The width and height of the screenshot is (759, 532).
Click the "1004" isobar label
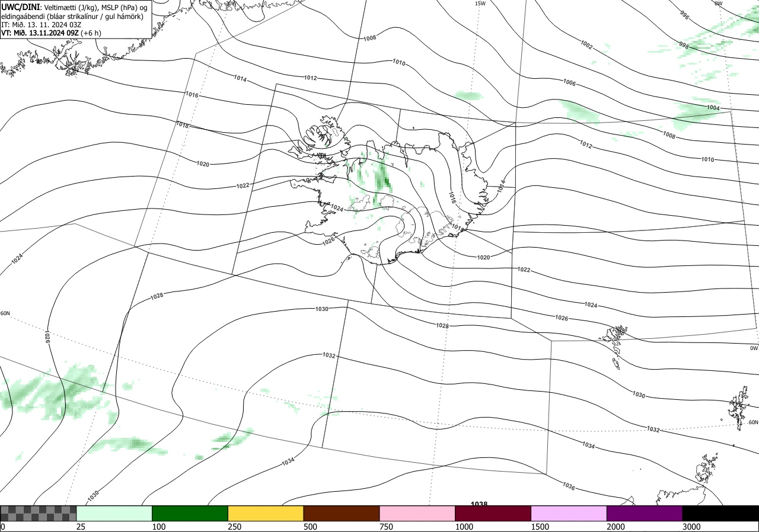(713, 108)
